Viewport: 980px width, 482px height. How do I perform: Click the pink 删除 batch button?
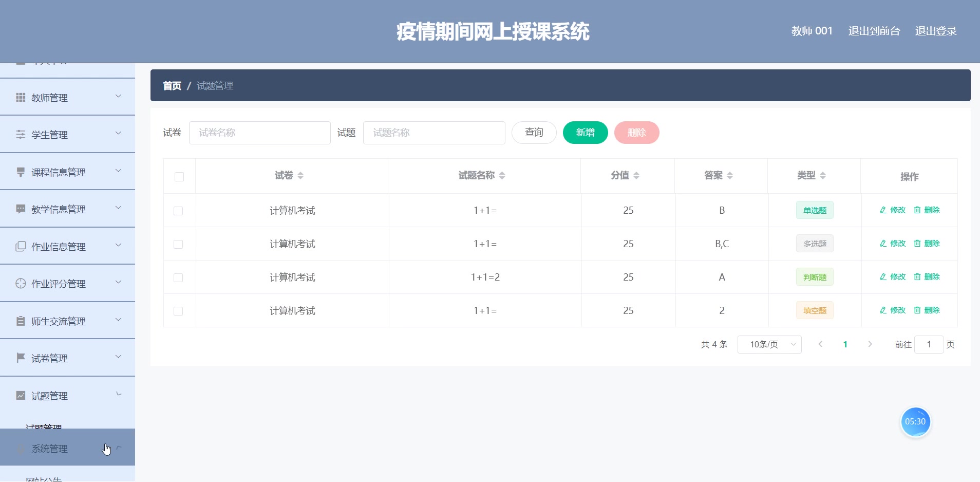pos(637,133)
